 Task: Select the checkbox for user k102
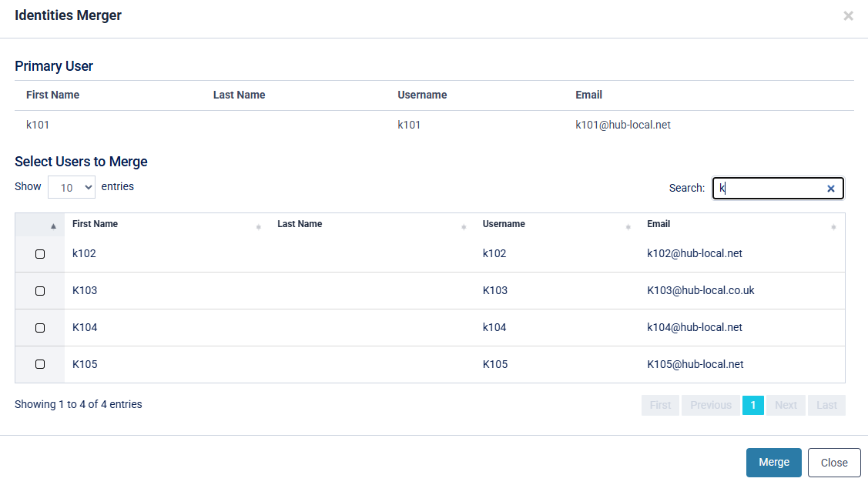40,254
